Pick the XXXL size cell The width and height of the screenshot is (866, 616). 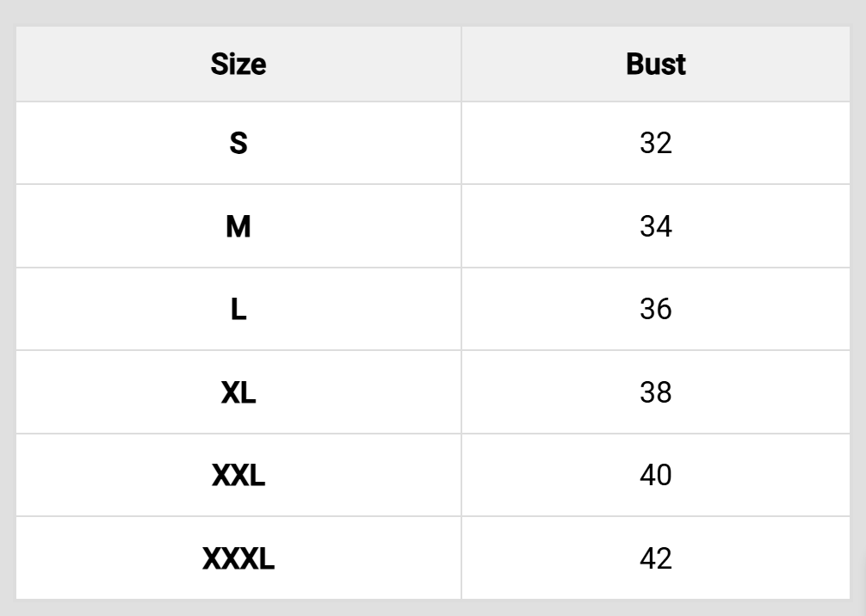click(238, 559)
